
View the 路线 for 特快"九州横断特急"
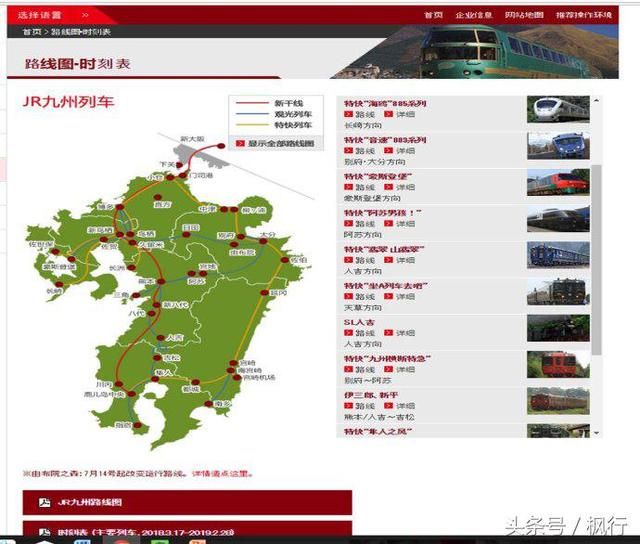click(360, 369)
